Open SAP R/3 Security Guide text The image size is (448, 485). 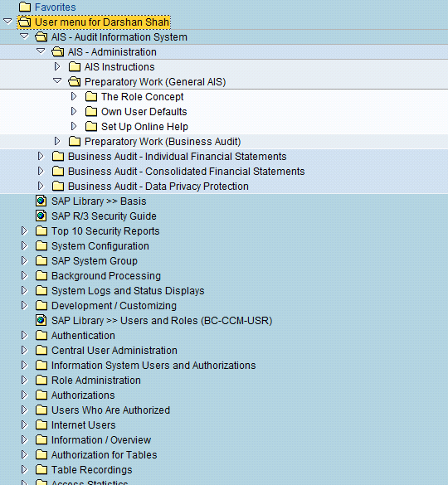tap(104, 216)
